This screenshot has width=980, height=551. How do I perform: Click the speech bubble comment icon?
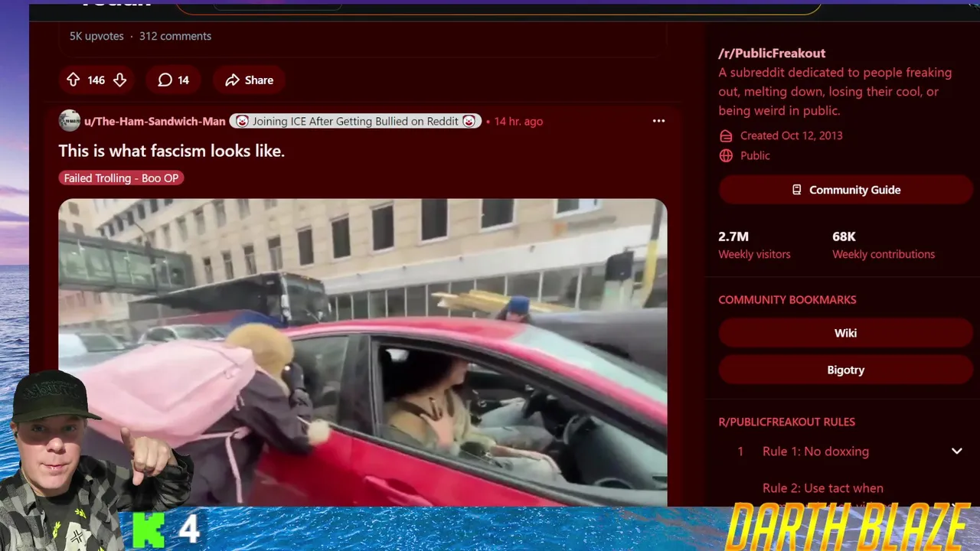tap(165, 80)
